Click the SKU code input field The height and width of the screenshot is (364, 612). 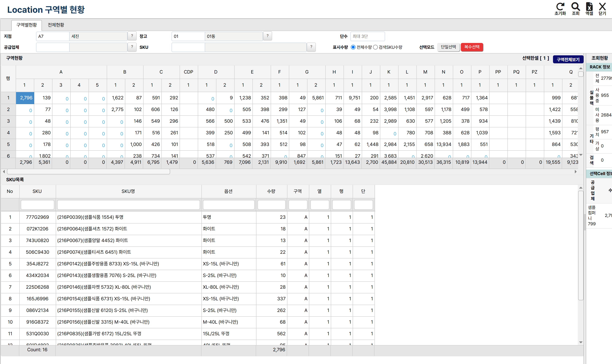click(188, 47)
